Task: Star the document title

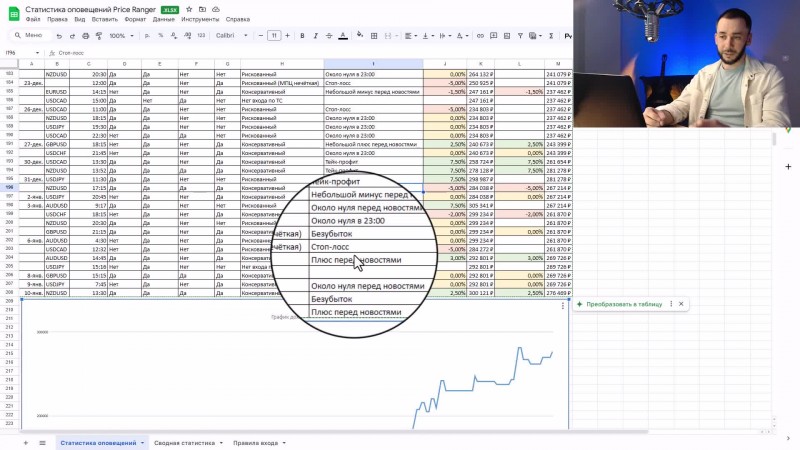Action: coord(189,9)
